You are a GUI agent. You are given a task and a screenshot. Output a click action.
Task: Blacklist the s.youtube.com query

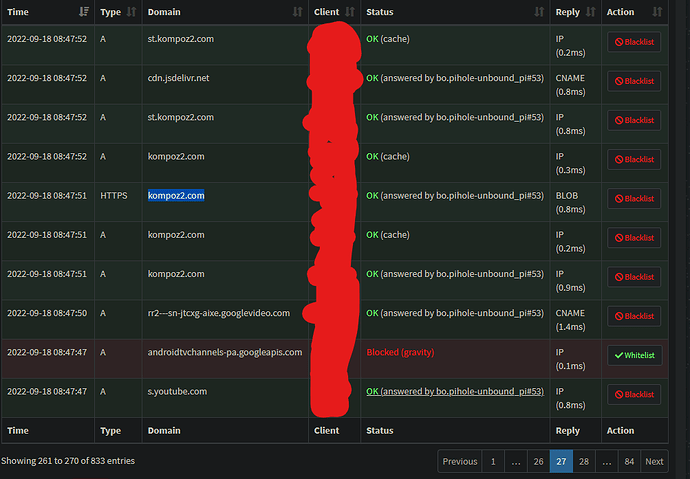634,395
